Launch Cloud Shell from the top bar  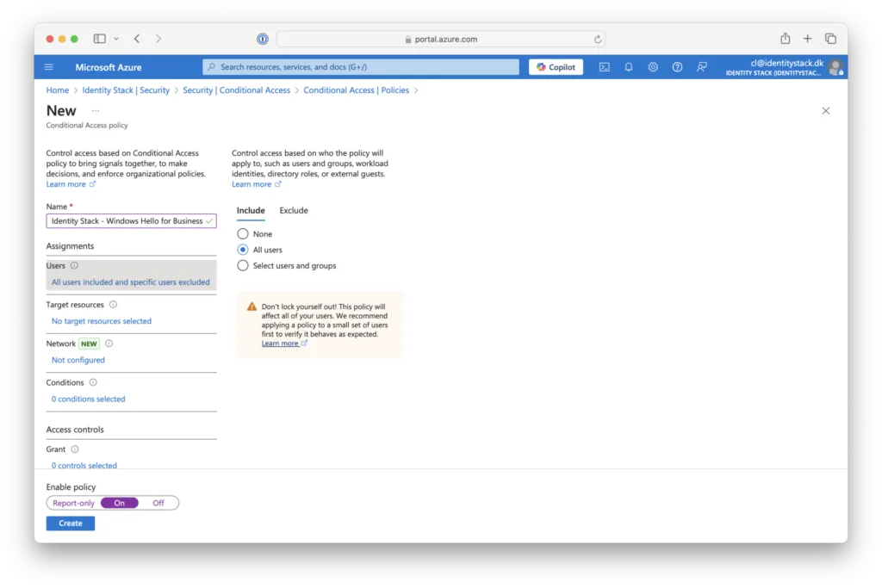pyautogui.click(x=604, y=67)
